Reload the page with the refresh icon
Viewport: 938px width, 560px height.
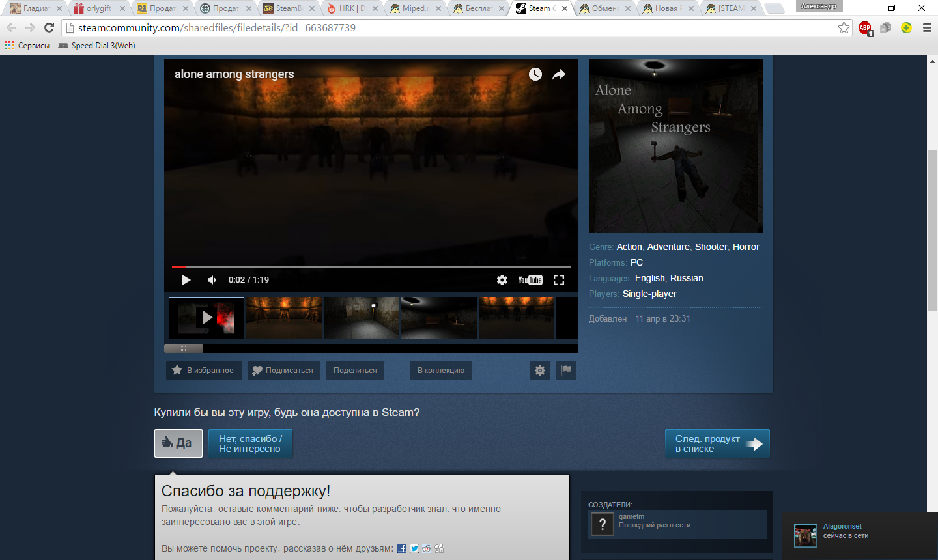49,27
